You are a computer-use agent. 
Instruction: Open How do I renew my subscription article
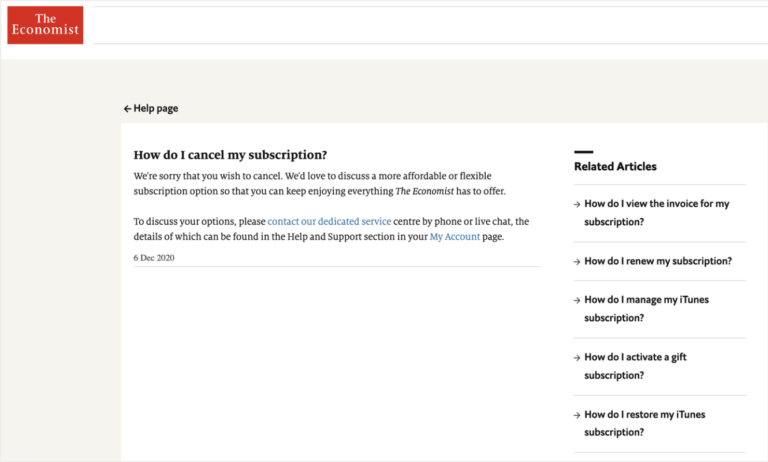658,261
